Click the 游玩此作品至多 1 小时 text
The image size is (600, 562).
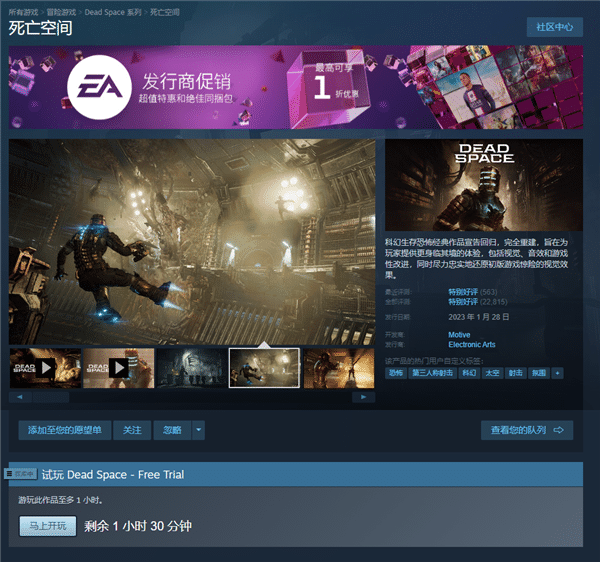[60, 500]
